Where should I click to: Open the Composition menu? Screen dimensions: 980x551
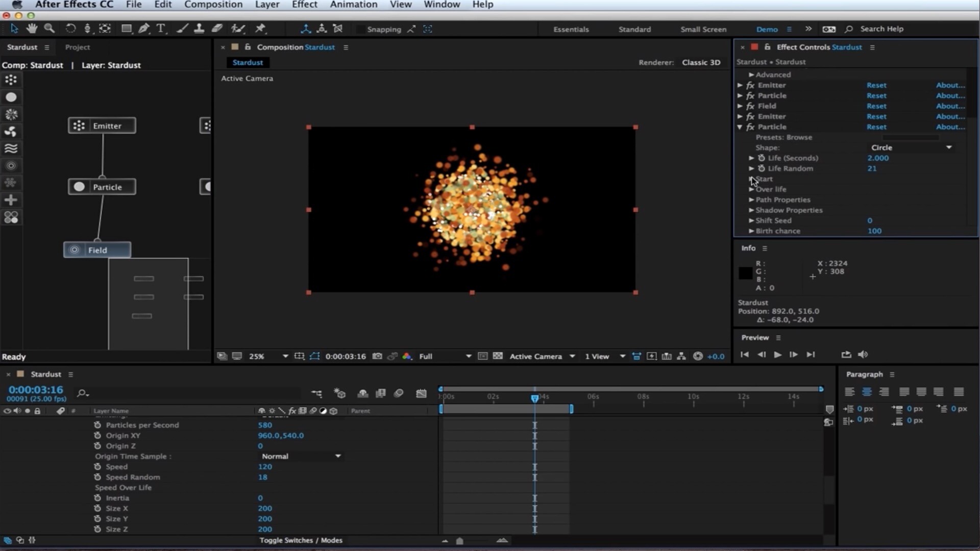(x=213, y=5)
